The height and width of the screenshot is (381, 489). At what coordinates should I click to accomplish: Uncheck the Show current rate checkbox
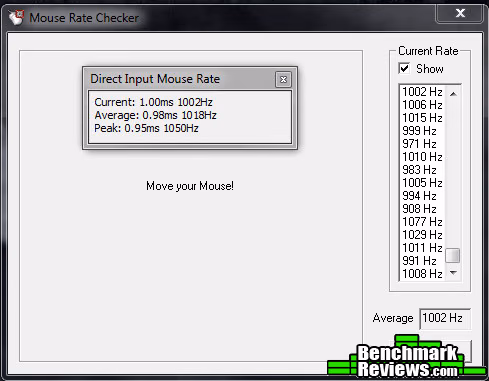[x=404, y=69]
